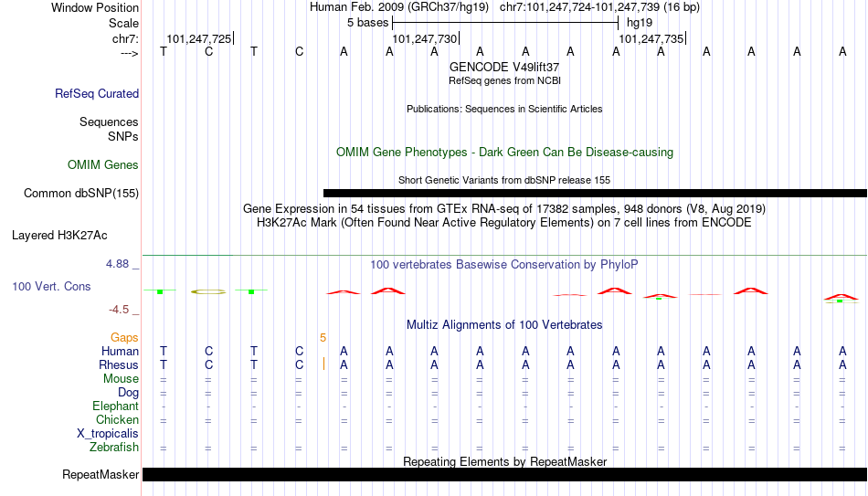
Task: Click the chr7: base position label
Action: tap(126, 38)
